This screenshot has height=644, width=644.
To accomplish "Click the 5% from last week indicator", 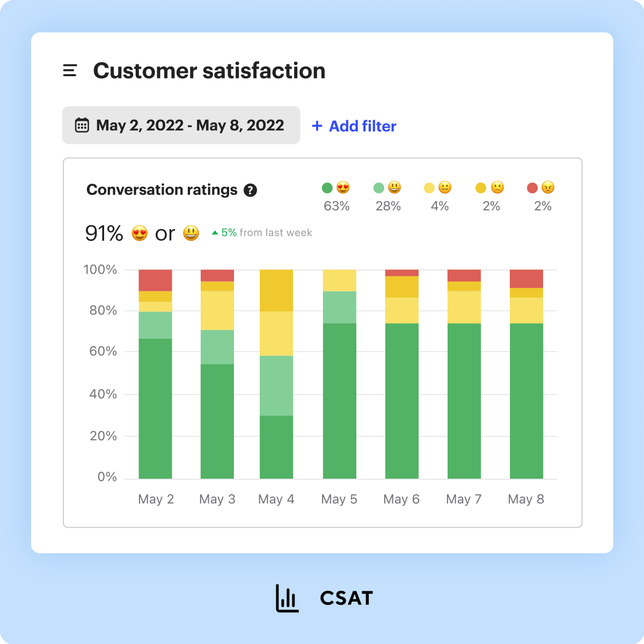I will 262,232.
